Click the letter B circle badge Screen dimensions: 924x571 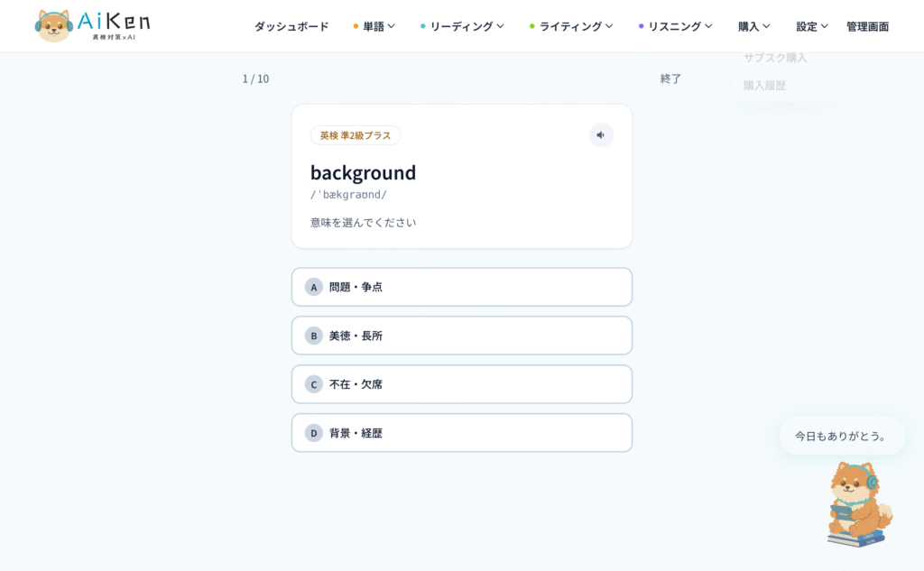click(313, 336)
